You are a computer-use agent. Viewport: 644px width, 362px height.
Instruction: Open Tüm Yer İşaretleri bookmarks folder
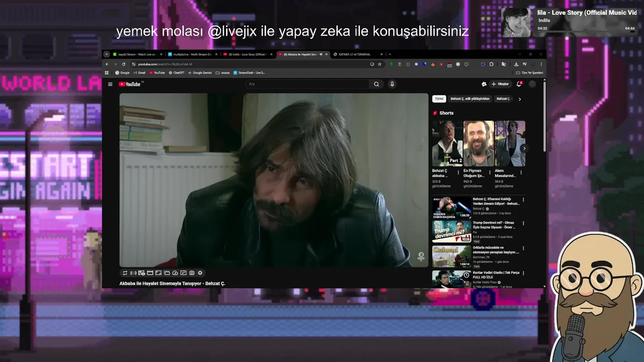point(529,73)
